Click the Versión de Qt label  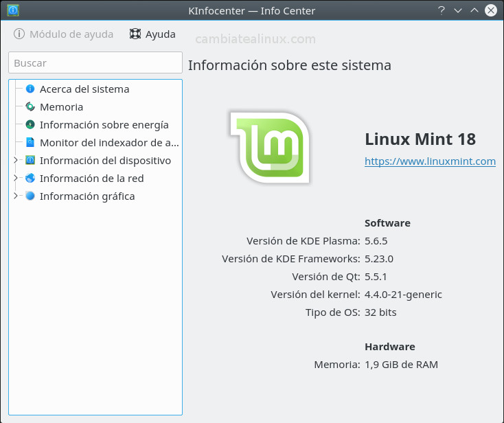point(326,277)
